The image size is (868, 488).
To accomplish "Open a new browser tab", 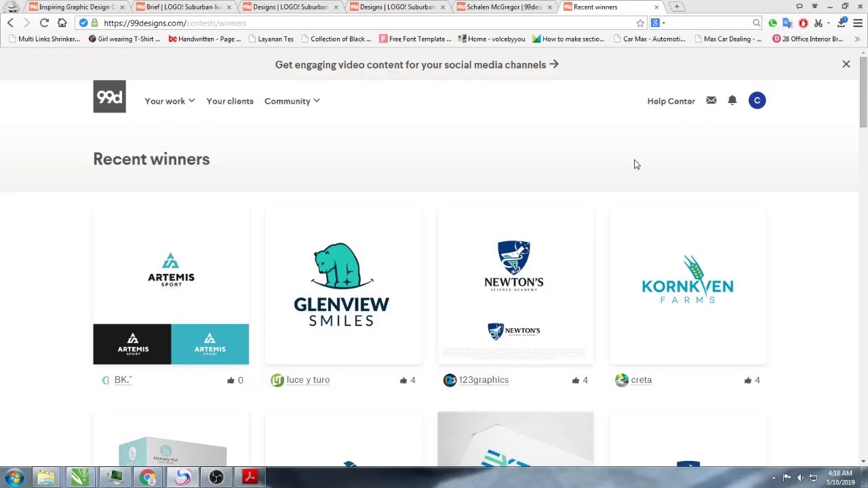I will coord(677,7).
